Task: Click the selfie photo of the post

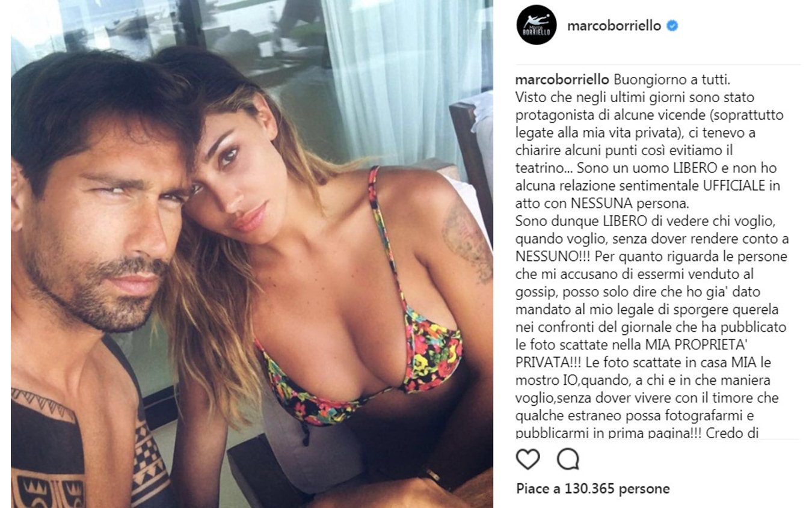Action: 252,254
